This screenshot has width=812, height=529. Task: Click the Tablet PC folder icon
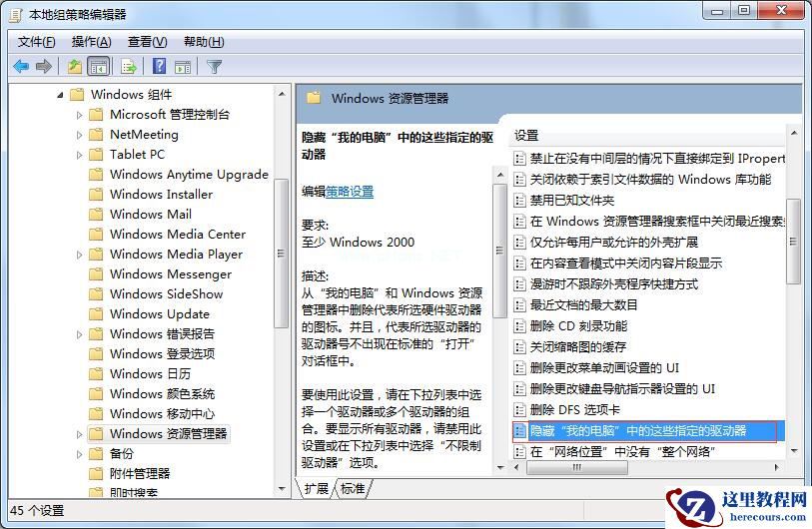[96, 155]
